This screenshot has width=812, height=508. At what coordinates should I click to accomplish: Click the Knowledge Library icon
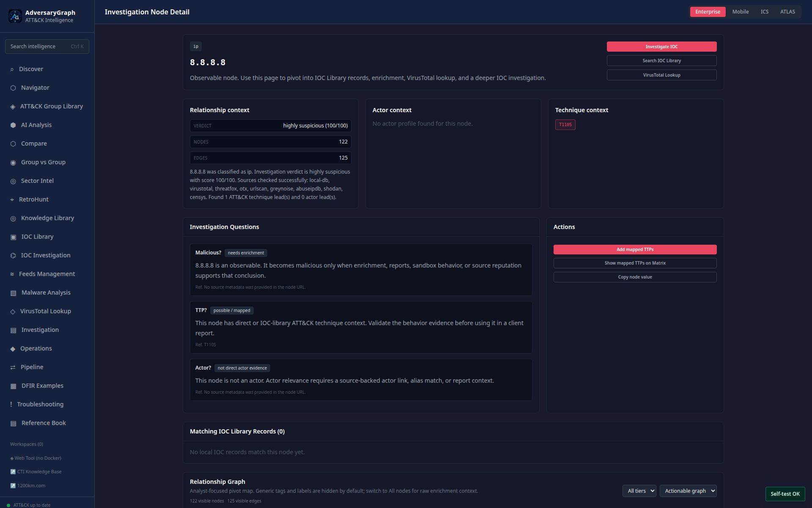tap(13, 218)
